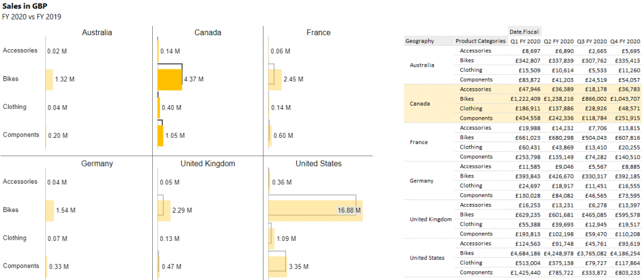Click the Geography column header in the table
Image resolution: width=644 pixels, height=280 pixels.
pyautogui.click(x=420, y=42)
